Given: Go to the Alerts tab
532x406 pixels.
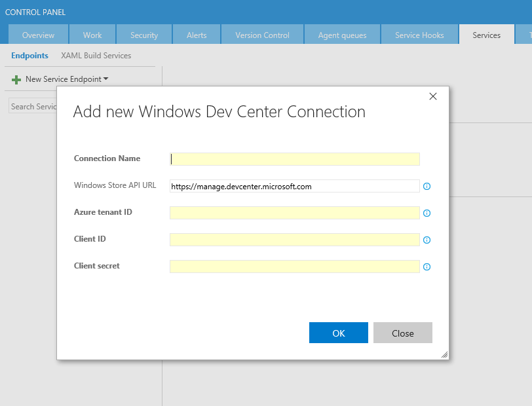Looking at the screenshot, I should pos(197,35).
